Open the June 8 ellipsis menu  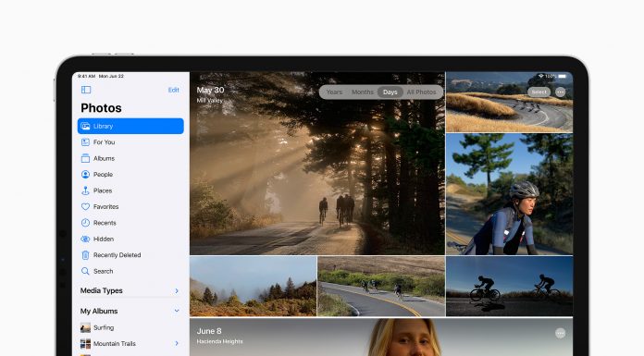pyautogui.click(x=560, y=333)
